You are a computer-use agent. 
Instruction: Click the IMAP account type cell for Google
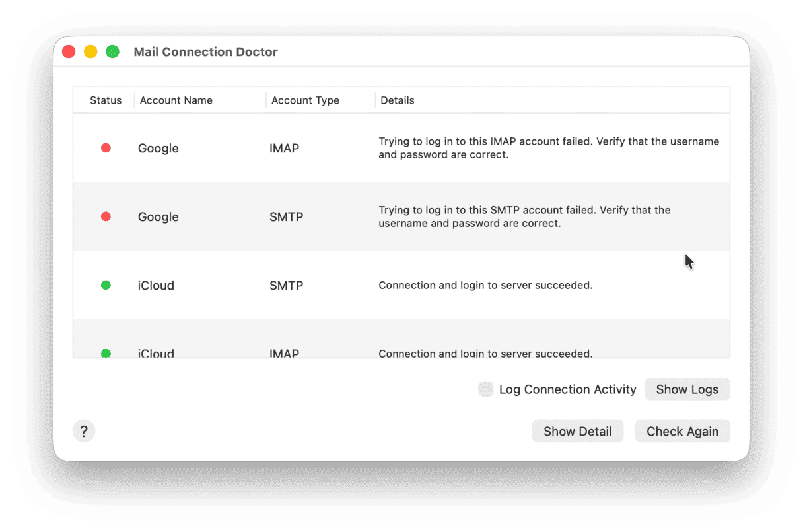[x=284, y=149]
